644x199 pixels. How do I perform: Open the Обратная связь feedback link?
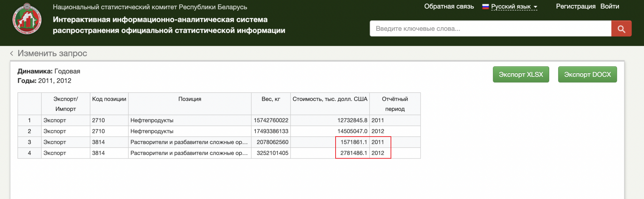tap(449, 6)
